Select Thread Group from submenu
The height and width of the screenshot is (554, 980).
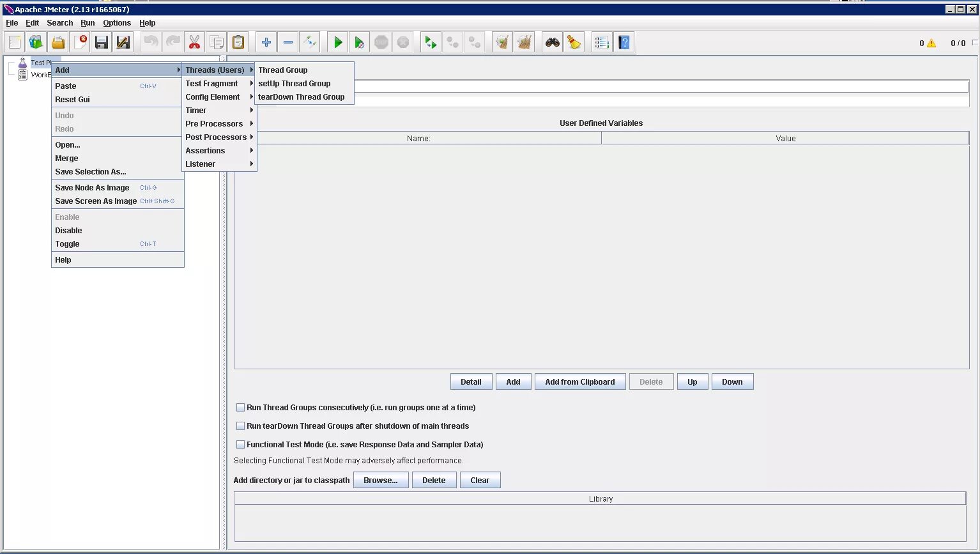point(304,70)
